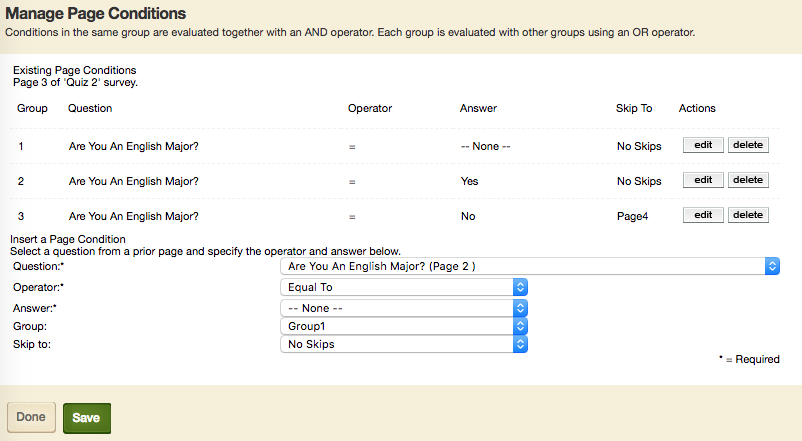Image resolution: width=802 pixels, height=441 pixels.
Task: Select the No Skips value in row 1
Action: click(639, 146)
